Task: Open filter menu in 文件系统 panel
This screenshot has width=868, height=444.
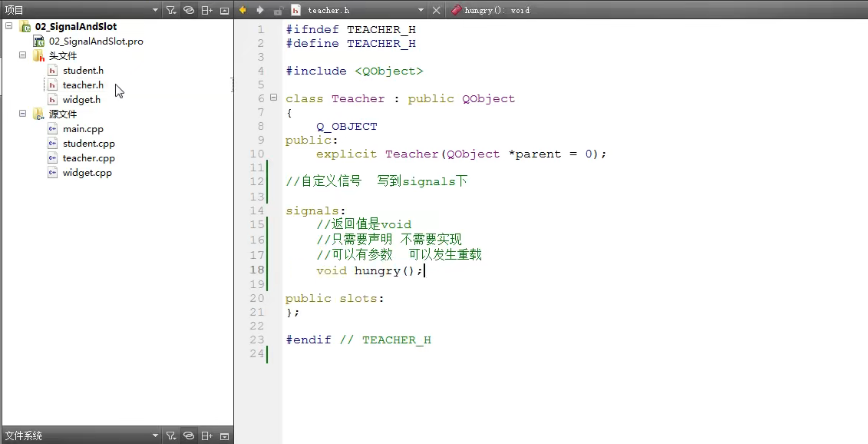Action: click(x=171, y=436)
